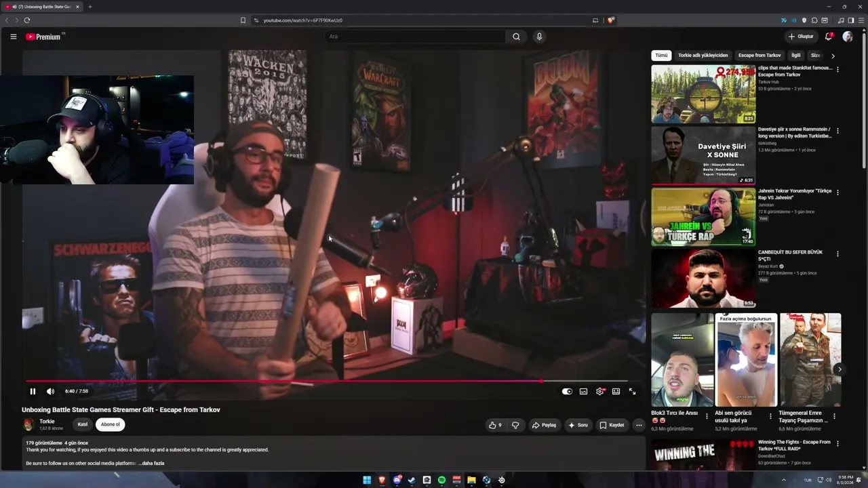868x488 pixels.
Task: Open options for the Jahrein Tekrar Yorumluyor video
Action: [837, 192]
